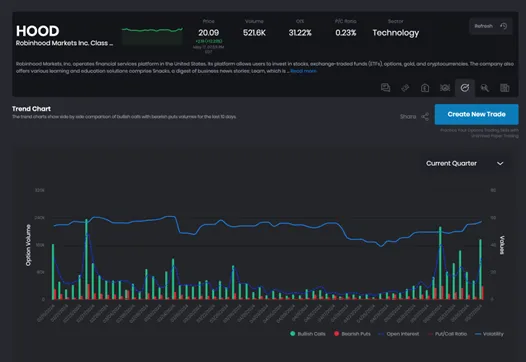This screenshot has height=362, width=526.
Task: Click the P/C Ratio value 0.23%
Action: click(346, 33)
